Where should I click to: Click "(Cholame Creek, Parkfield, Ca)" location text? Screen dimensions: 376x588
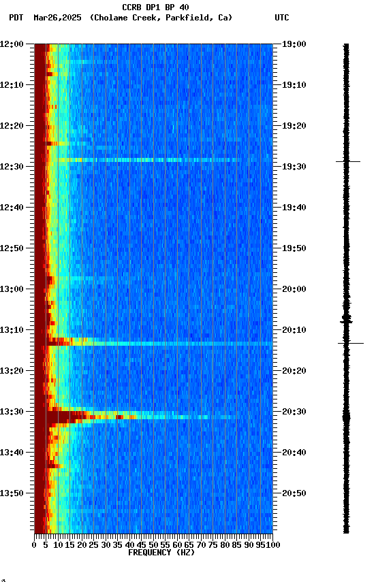tap(161, 18)
